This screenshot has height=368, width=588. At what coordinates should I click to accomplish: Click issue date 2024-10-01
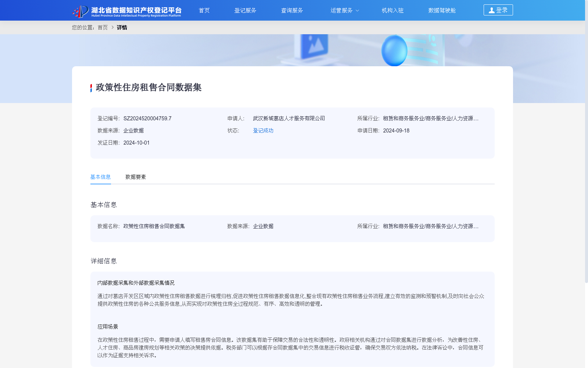point(137,143)
